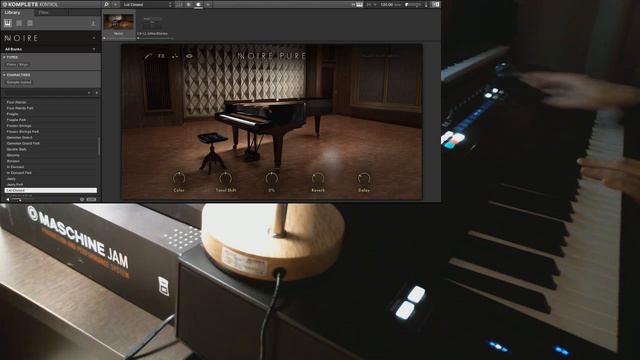Screen dimensions: 640x360
Task: Select the Loops icon next to Instruments
Action: tap(19, 23)
